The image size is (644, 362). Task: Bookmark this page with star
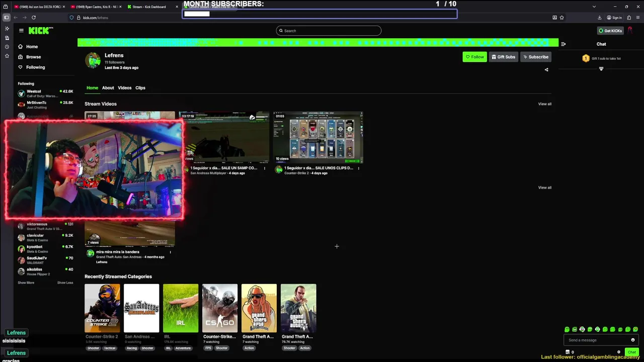pyautogui.click(x=562, y=18)
